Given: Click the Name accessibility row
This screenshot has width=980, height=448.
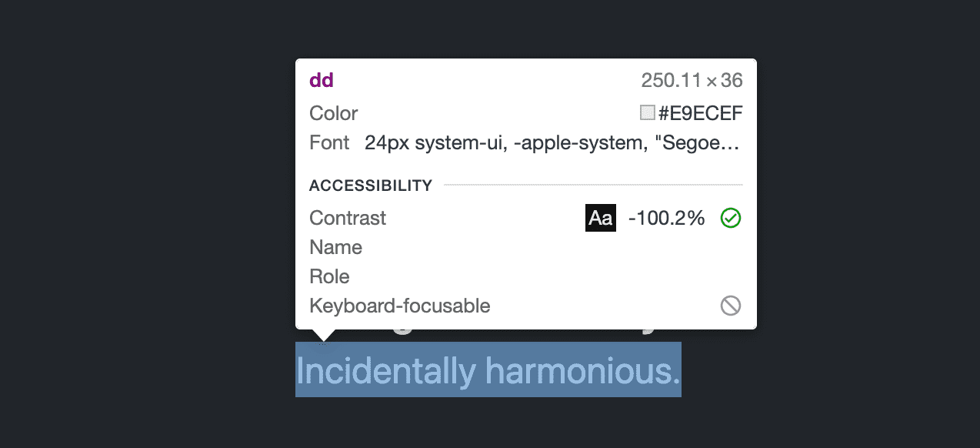Looking at the screenshot, I should [x=335, y=247].
